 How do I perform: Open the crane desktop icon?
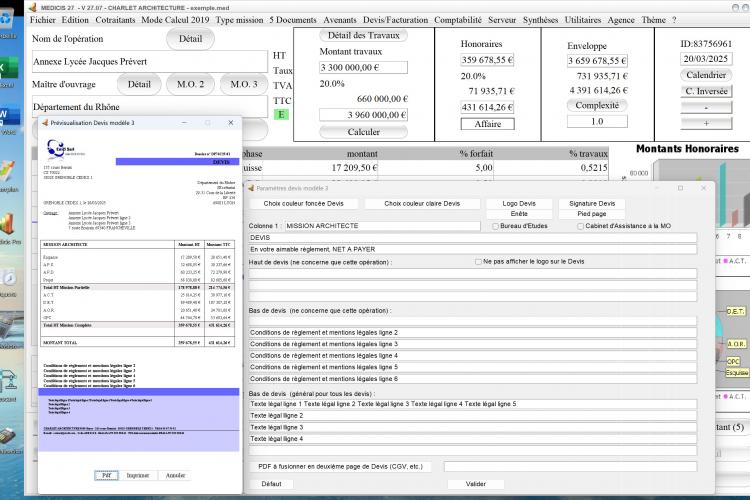click(9, 380)
